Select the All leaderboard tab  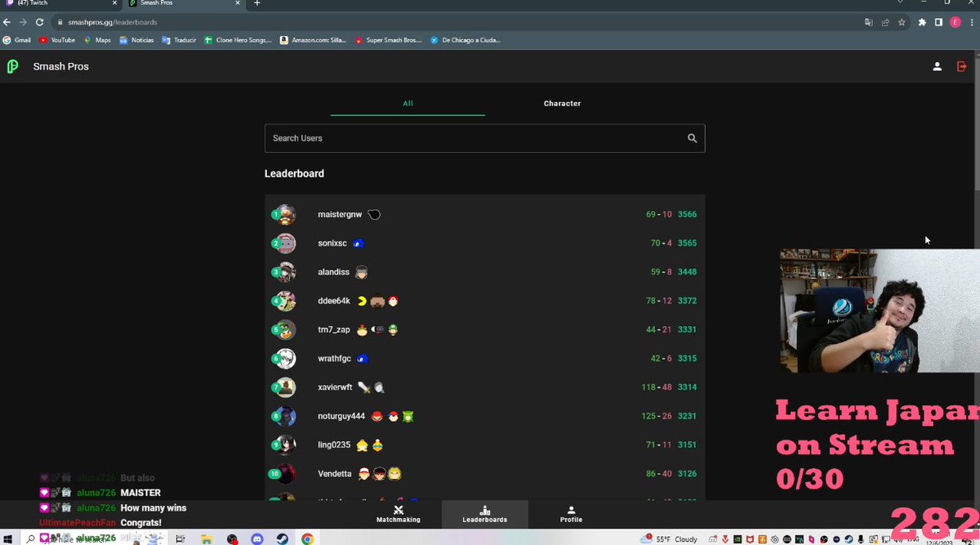[x=408, y=103]
